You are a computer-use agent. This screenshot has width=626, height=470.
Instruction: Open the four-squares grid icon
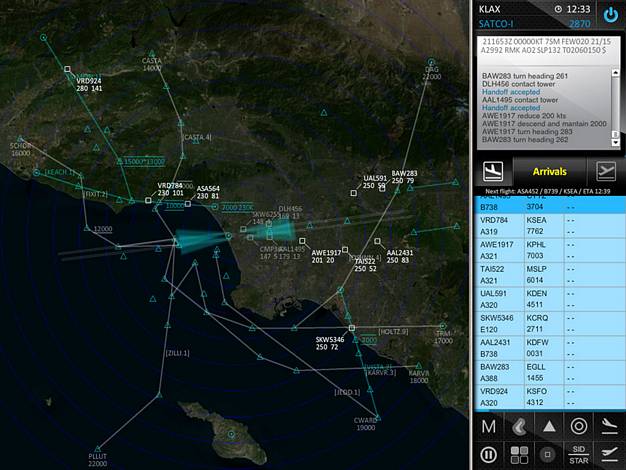click(x=518, y=455)
